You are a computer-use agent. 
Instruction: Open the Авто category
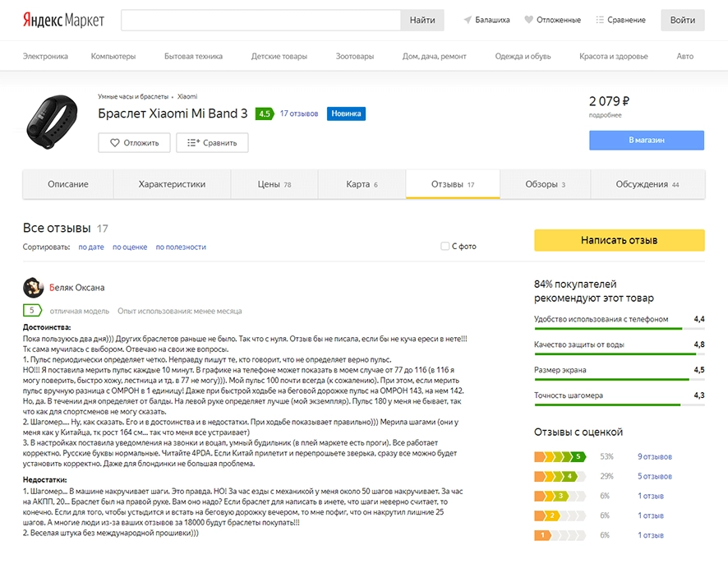click(684, 56)
